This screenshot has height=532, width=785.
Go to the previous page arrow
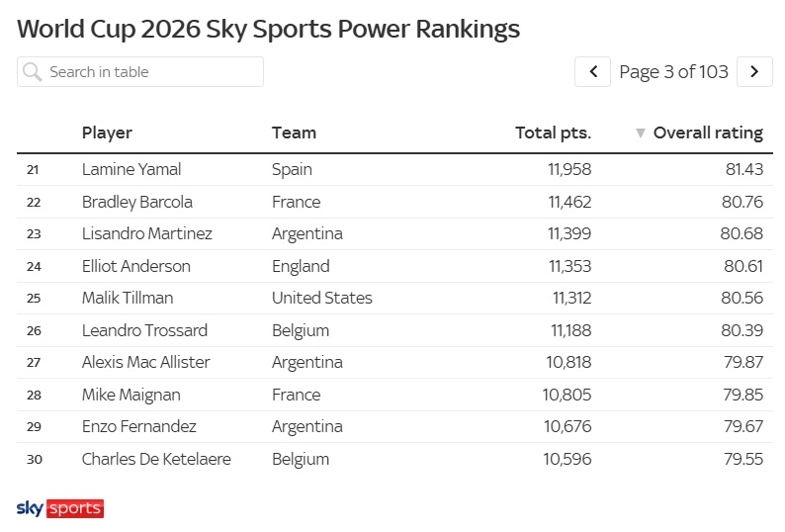click(x=592, y=71)
